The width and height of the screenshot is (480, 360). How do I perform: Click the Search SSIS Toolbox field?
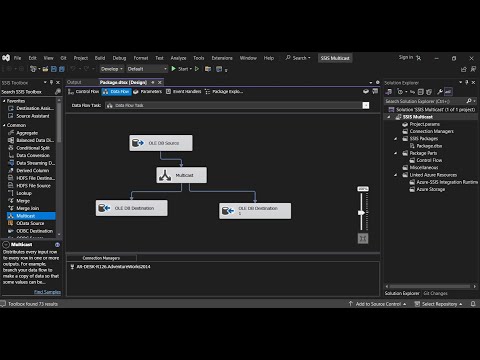coord(27,92)
